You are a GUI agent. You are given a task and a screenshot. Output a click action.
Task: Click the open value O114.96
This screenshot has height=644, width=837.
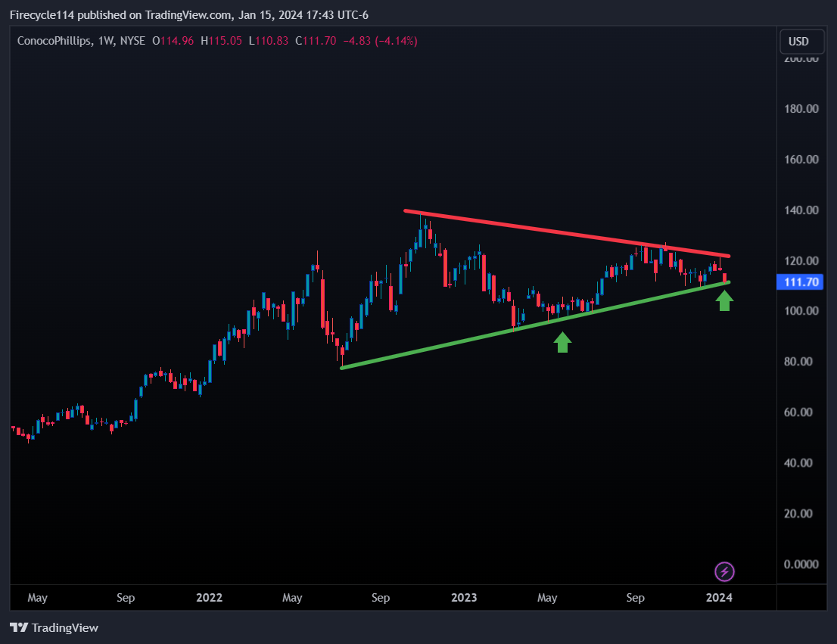click(173, 41)
